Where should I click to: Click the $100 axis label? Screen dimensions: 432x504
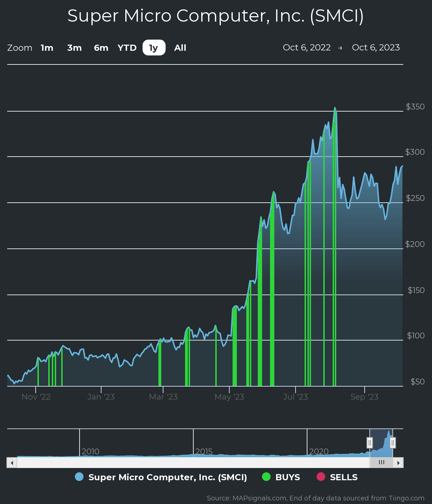(416, 336)
